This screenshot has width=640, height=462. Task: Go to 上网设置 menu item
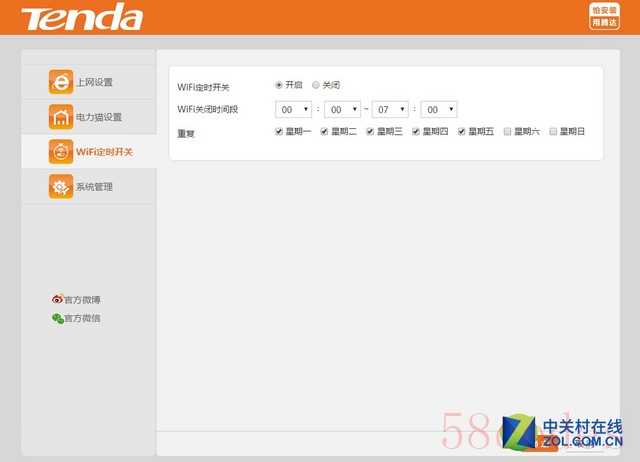pos(94,82)
